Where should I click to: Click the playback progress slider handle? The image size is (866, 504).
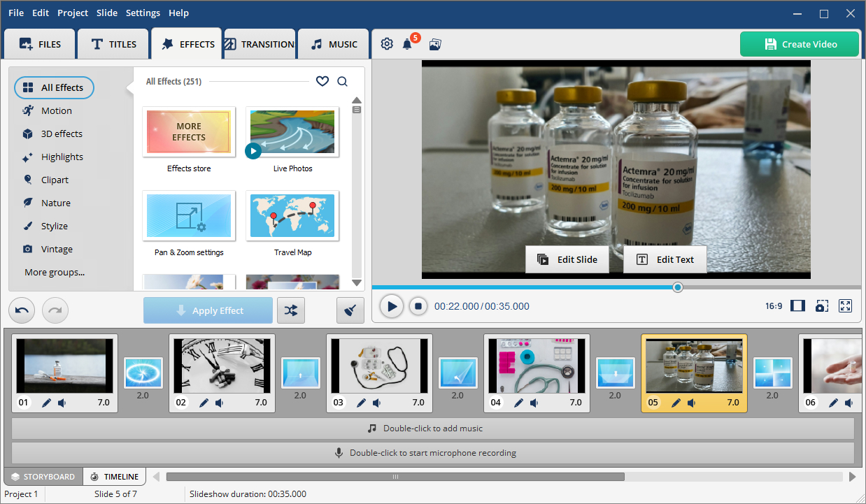point(677,287)
